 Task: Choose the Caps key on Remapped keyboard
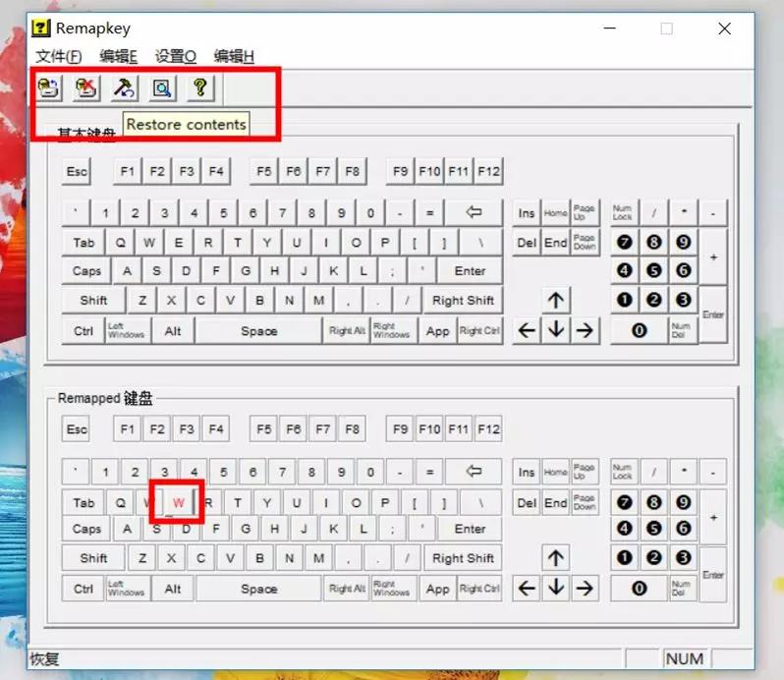click(86, 529)
